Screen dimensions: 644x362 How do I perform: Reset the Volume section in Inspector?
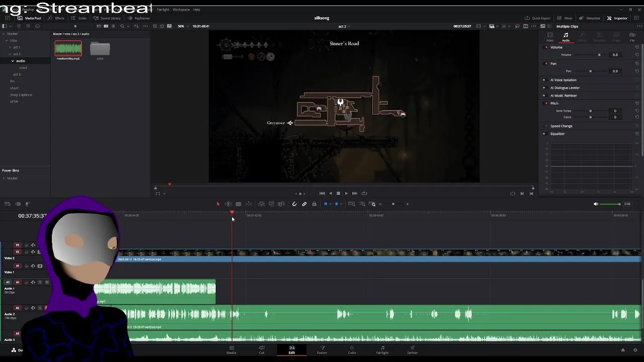(637, 47)
